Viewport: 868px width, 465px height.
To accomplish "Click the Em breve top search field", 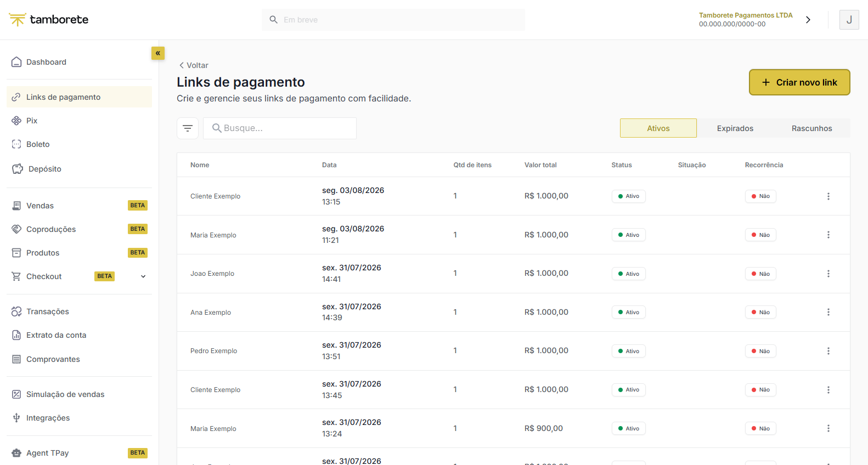I will pos(393,20).
